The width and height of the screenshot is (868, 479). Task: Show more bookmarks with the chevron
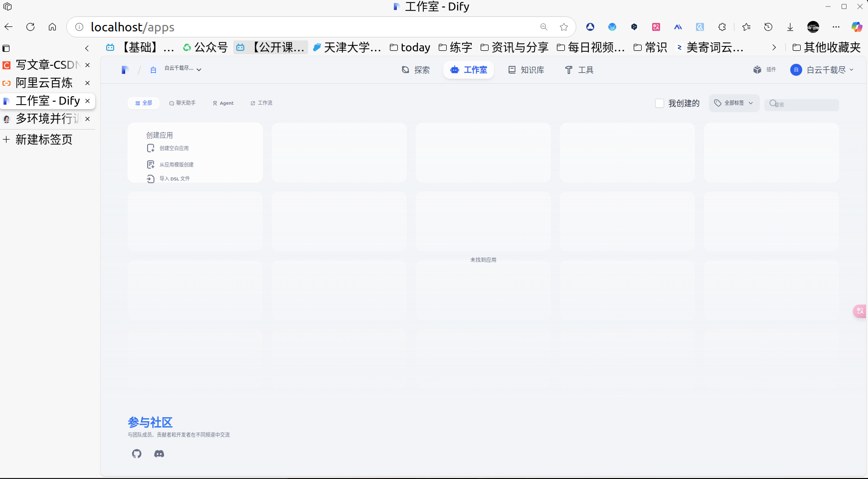coord(774,47)
